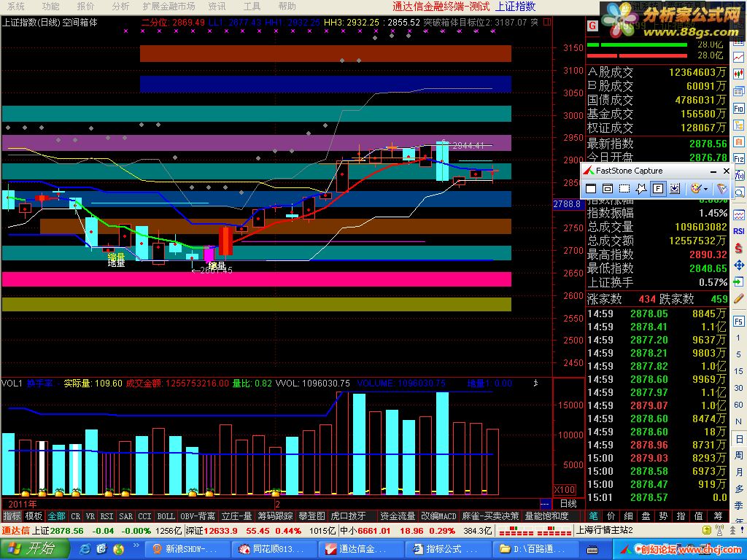This screenshot has height=560, width=747.
Task: Open the 报价 menu
Action: (x=85, y=6)
